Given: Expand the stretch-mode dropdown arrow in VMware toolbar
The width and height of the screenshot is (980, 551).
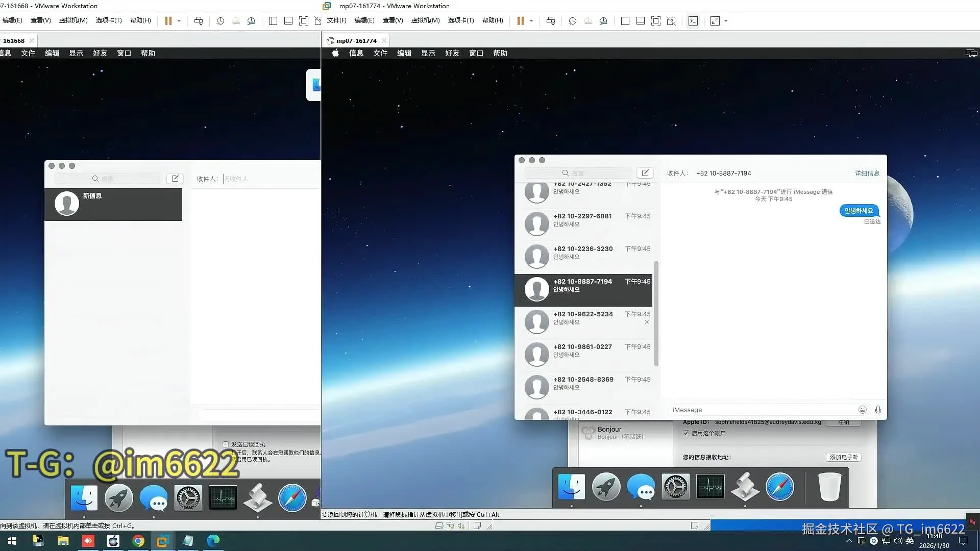Looking at the screenshot, I should 726,21.
